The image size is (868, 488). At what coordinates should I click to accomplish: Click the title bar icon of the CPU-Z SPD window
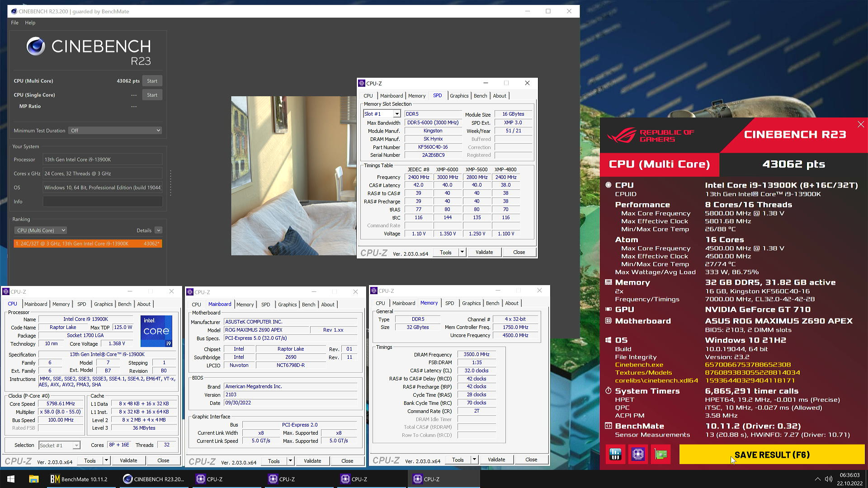click(x=362, y=83)
